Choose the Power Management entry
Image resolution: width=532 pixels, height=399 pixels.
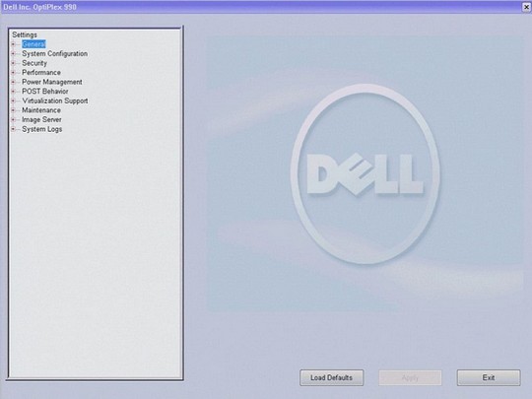coord(52,82)
